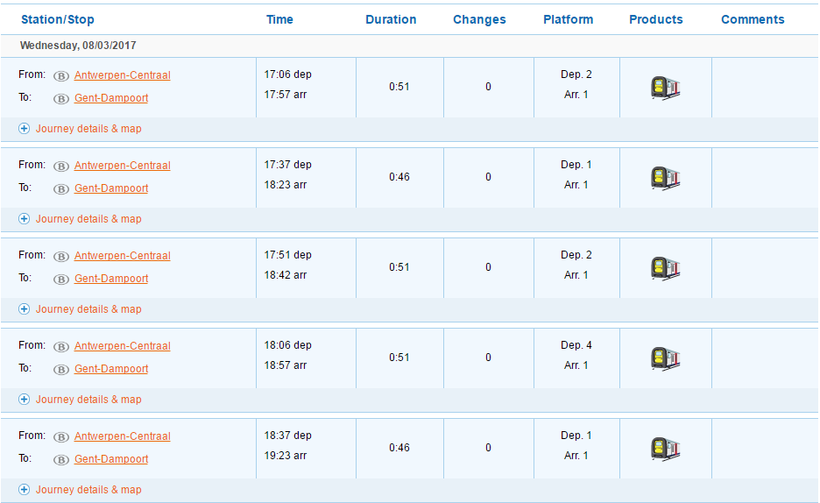Click the Duration column header
820x503 pixels.
[391, 20]
